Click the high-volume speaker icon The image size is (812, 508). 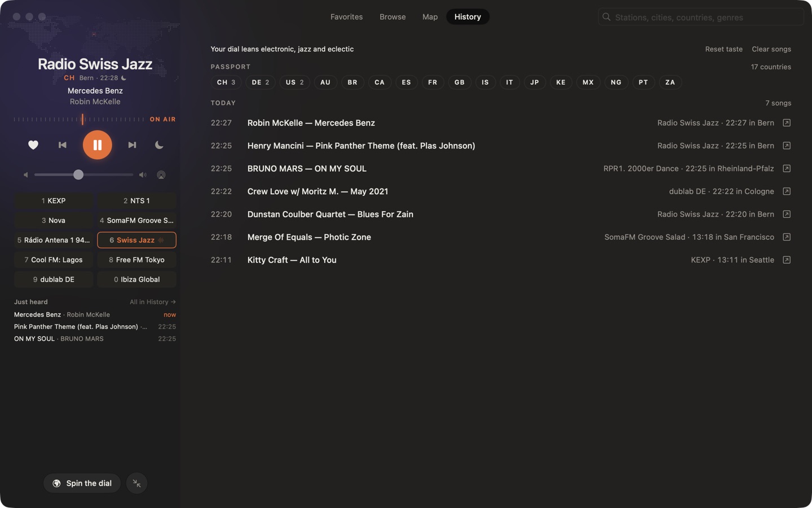(143, 175)
